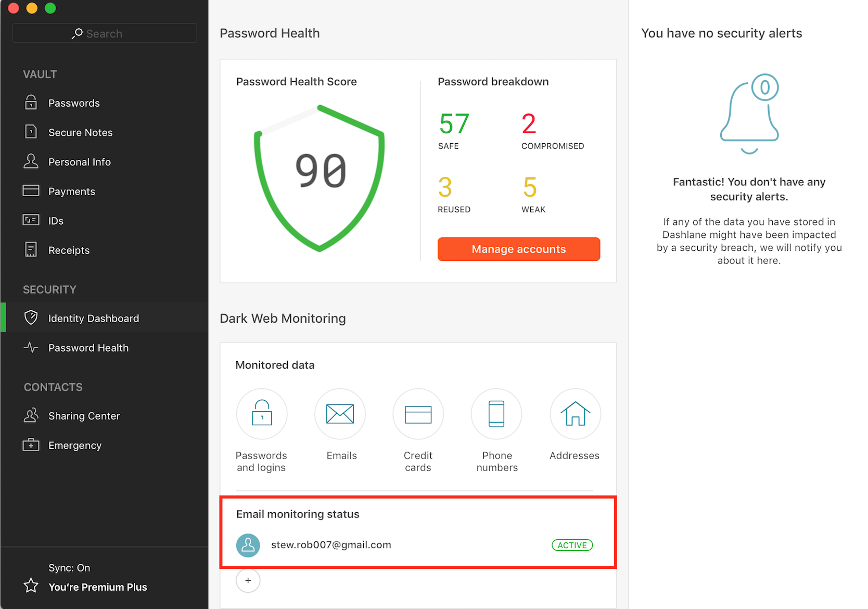
Task: Click the password health score shield
Action: [x=320, y=178]
